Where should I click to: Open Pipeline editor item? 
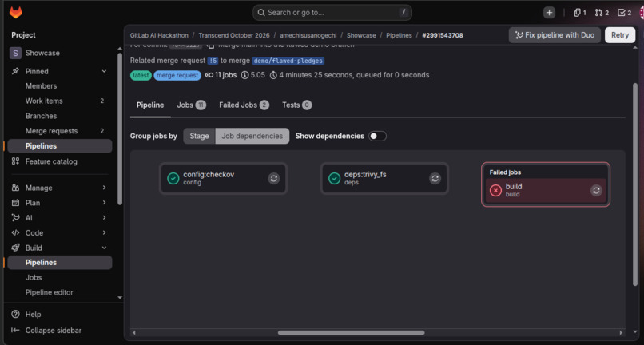[60, 292]
